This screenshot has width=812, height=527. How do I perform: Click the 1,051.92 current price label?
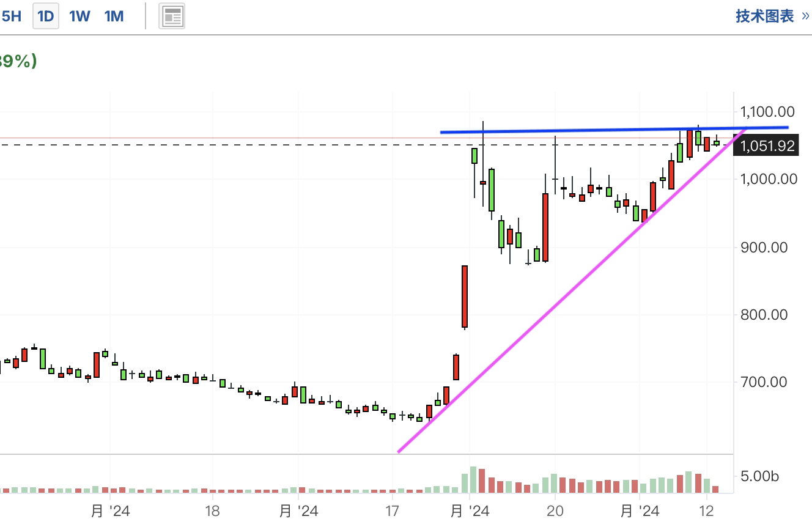point(767,146)
